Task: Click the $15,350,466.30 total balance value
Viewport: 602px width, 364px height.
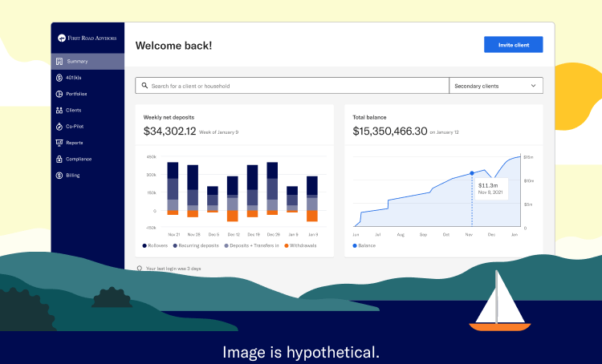Action: click(389, 131)
